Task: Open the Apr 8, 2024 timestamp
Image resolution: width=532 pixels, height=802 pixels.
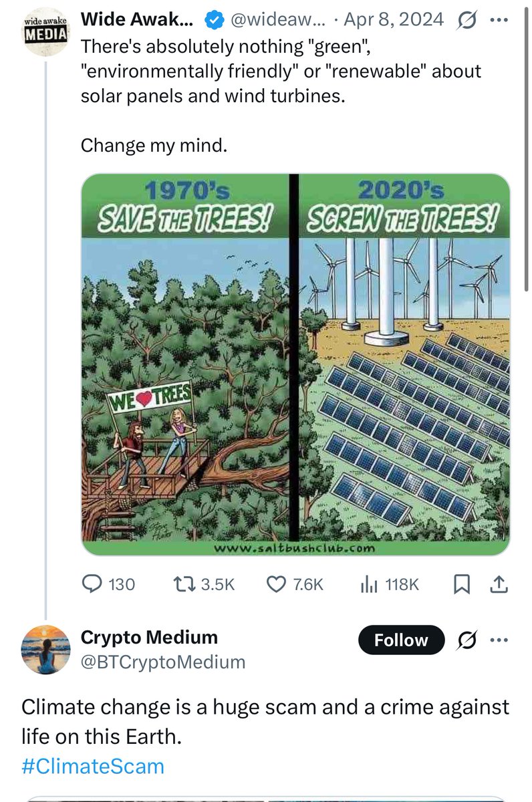Action: coord(393,19)
